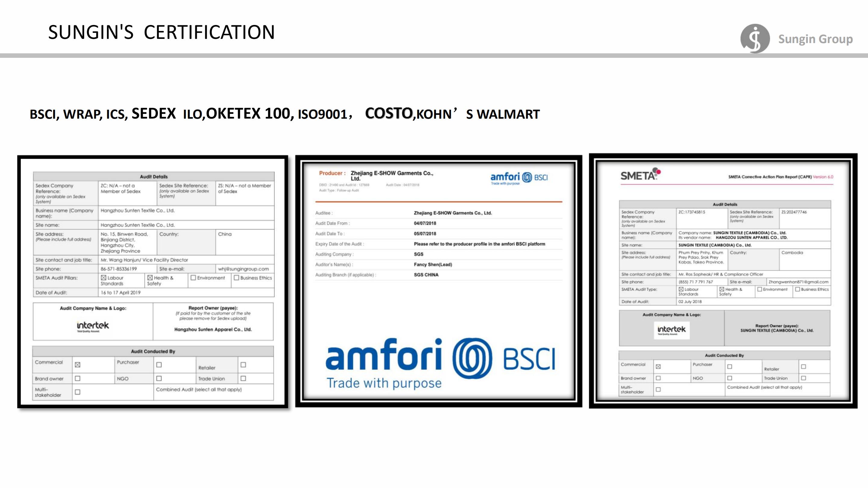The width and height of the screenshot is (868, 488).
Task: Click the Audit Date To value 05/07/2018
Action: [x=425, y=234]
